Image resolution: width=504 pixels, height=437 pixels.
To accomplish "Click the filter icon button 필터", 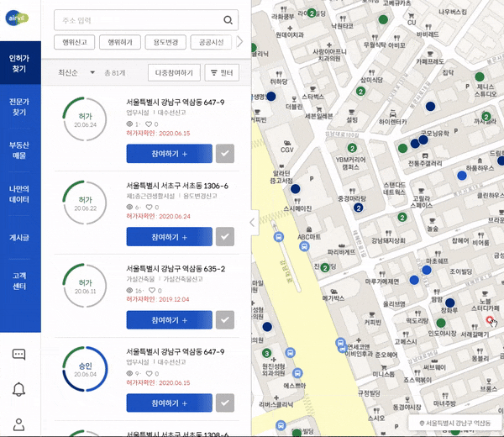I will (x=222, y=72).
